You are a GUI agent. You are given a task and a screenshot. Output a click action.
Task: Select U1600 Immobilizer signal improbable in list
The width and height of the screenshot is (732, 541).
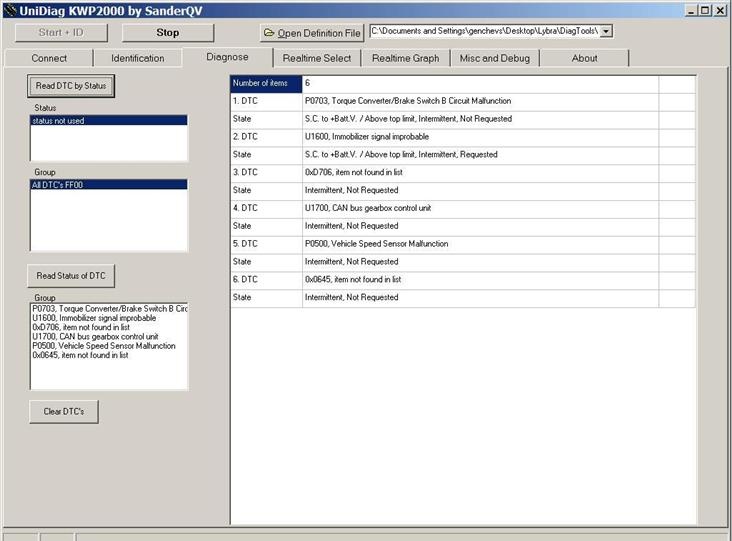click(95, 318)
